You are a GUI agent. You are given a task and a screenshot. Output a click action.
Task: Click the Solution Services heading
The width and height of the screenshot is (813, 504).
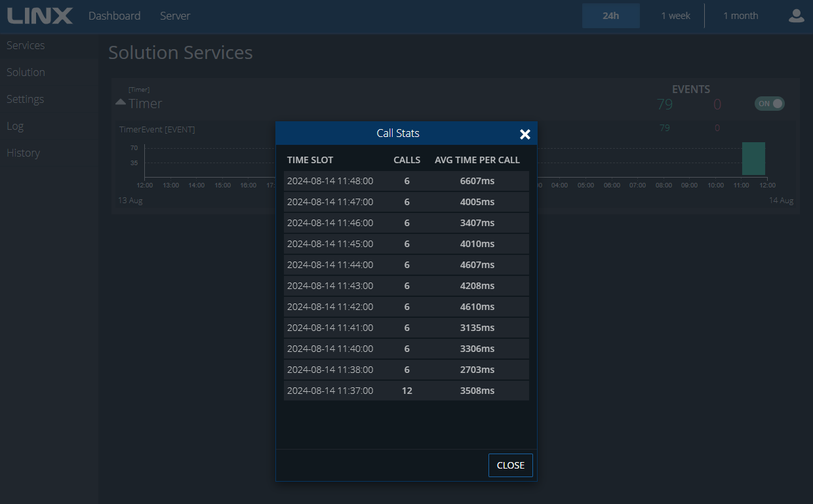180,52
